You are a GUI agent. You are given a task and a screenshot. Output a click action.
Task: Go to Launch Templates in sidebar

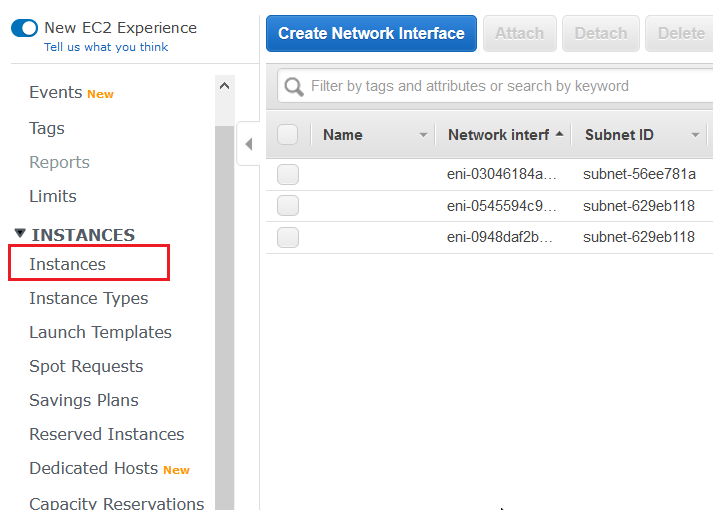pyautogui.click(x=100, y=332)
